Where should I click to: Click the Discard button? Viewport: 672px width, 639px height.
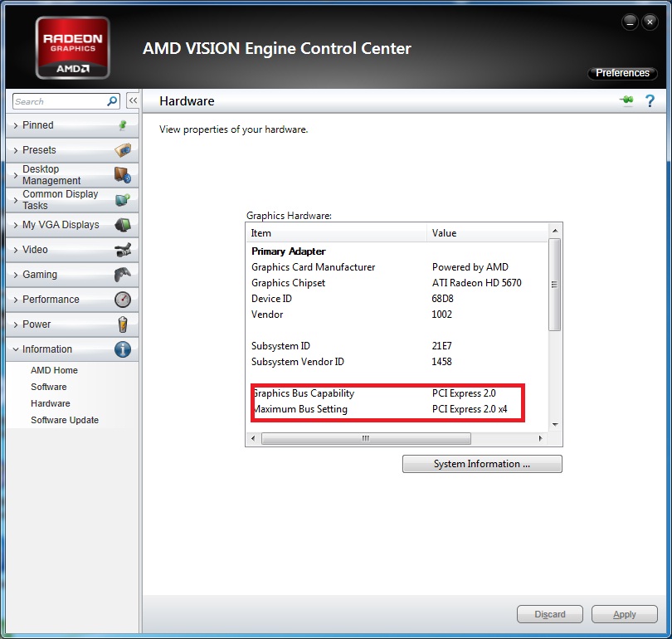pyautogui.click(x=550, y=615)
